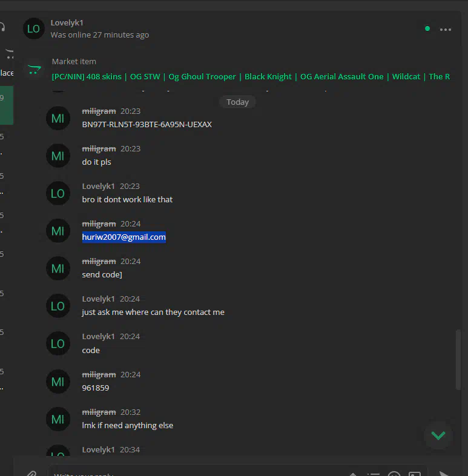Click the LO avatar in chat header
The height and width of the screenshot is (476, 468).
point(34,28)
